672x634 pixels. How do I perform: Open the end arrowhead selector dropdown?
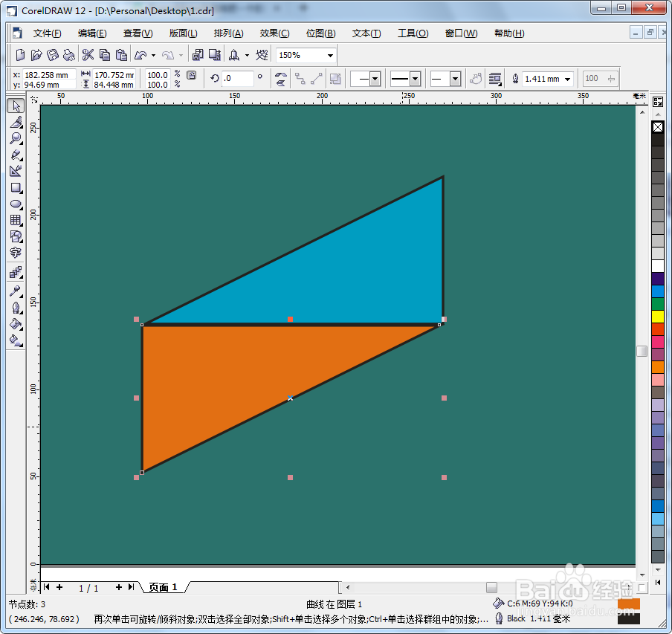(455, 79)
